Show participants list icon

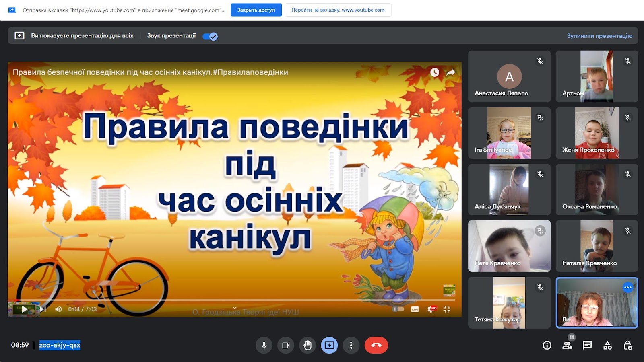(x=567, y=345)
